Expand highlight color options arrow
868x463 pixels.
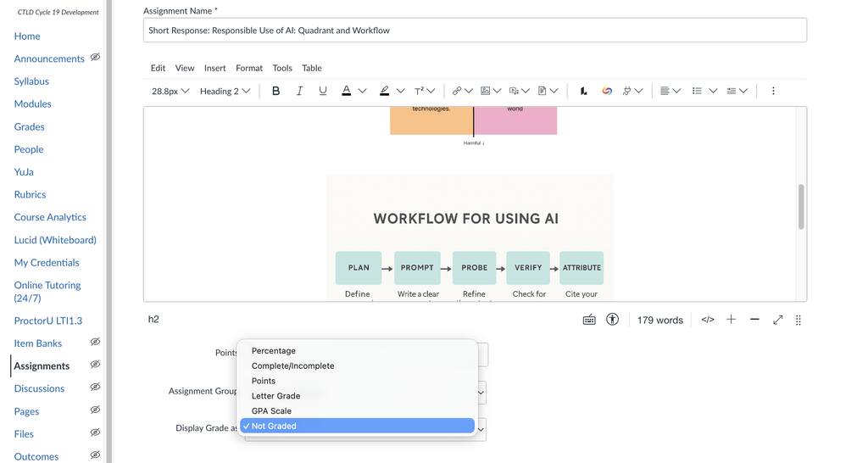(400, 91)
